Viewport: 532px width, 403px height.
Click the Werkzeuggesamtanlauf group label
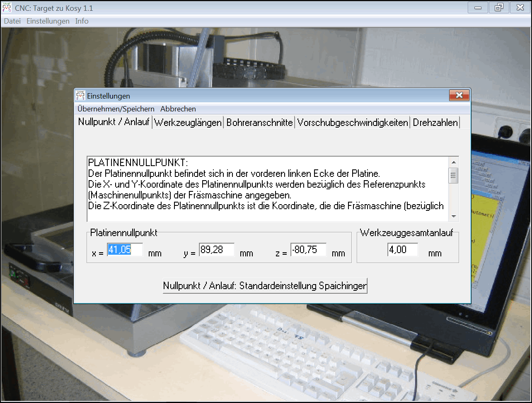pos(406,233)
